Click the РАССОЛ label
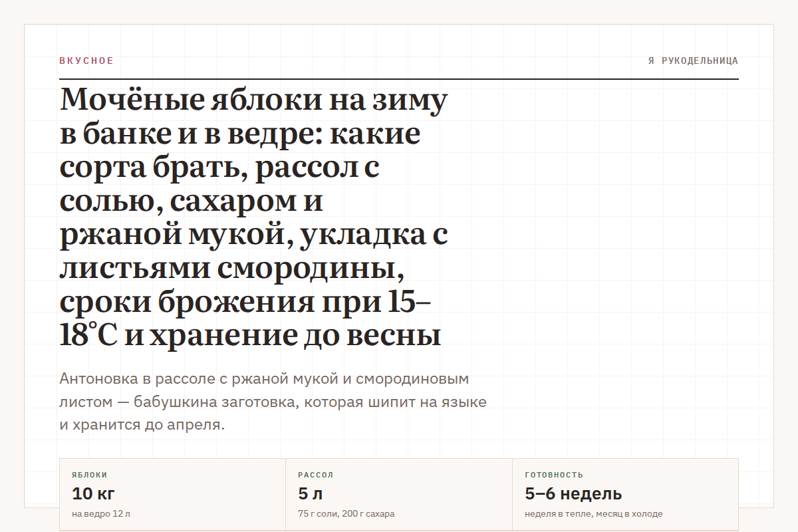798x532 pixels. click(316, 475)
